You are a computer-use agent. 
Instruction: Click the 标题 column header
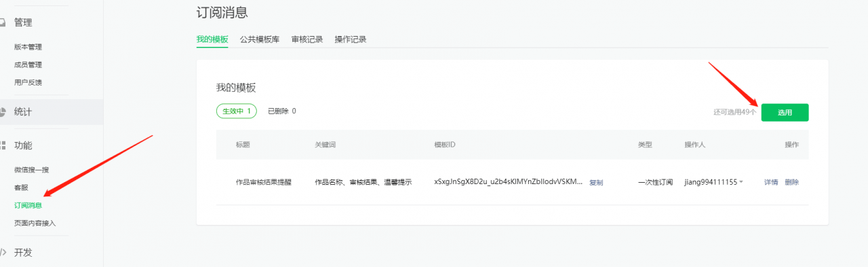pyautogui.click(x=243, y=145)
